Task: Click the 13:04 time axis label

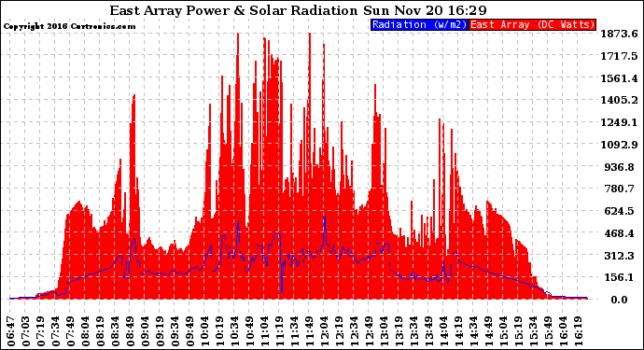Action: [384, 331]
